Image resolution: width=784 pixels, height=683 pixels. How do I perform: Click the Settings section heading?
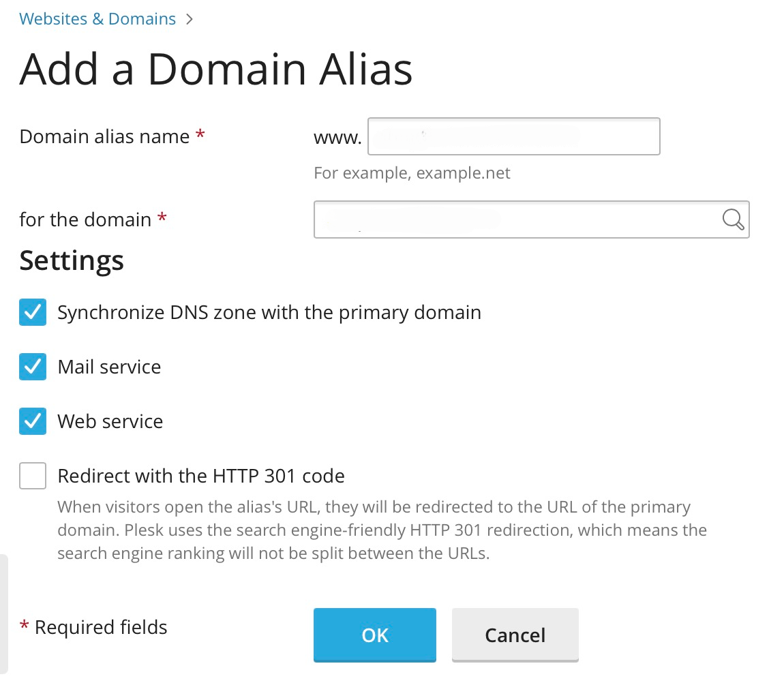pos(71,260)
